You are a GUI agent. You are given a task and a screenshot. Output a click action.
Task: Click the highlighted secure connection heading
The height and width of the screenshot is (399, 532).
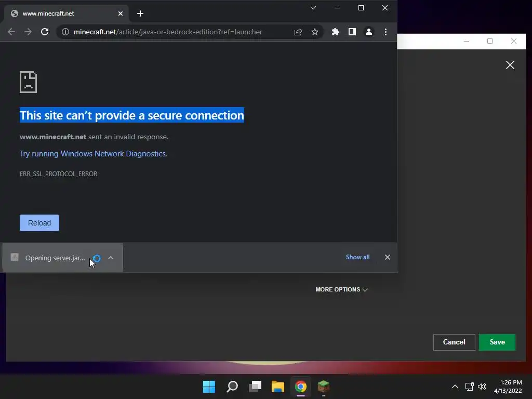(131, 115)
